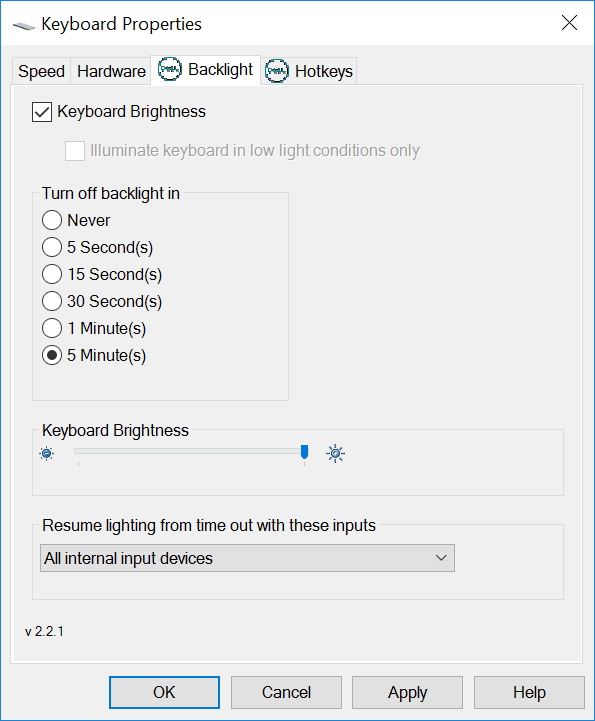Screen dimensions: 595x721
Task: Close the Keyboard Properties dialog
Action: pyautogui.click(x=569, y=22)
